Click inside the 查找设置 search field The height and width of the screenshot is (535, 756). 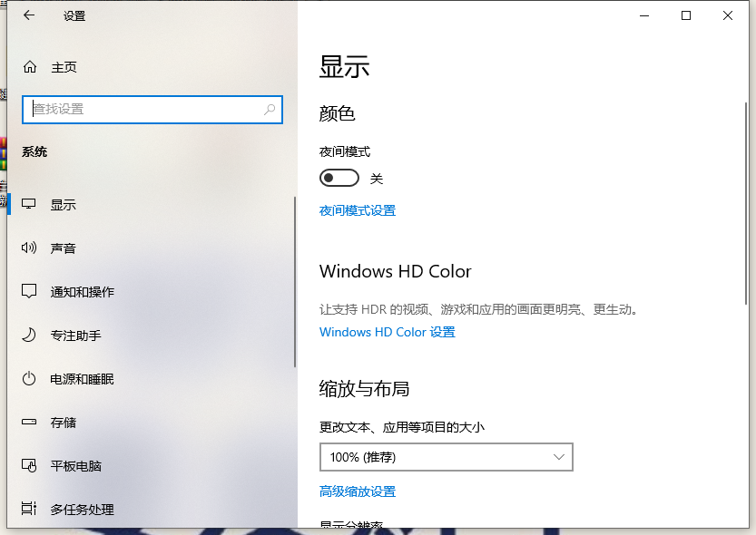[152, 109]
